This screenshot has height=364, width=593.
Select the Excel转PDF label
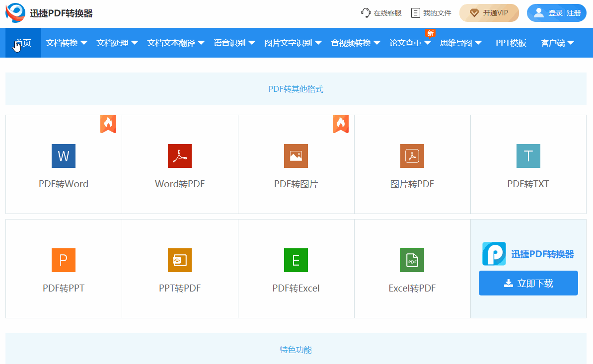click(412, 289)
